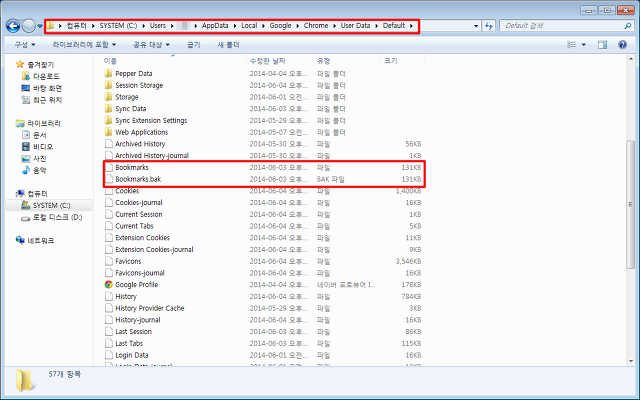Open 최근 위치 in the navigation pane
Screen dimensions: 640x400
pyautogui.click(x=47, y=100)
